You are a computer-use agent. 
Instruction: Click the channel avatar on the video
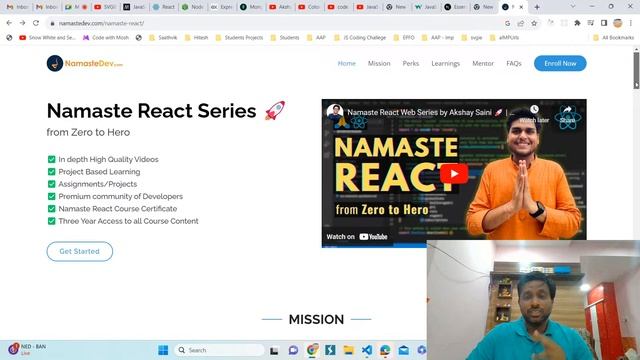pyautogui.click(x=335, y=112)
